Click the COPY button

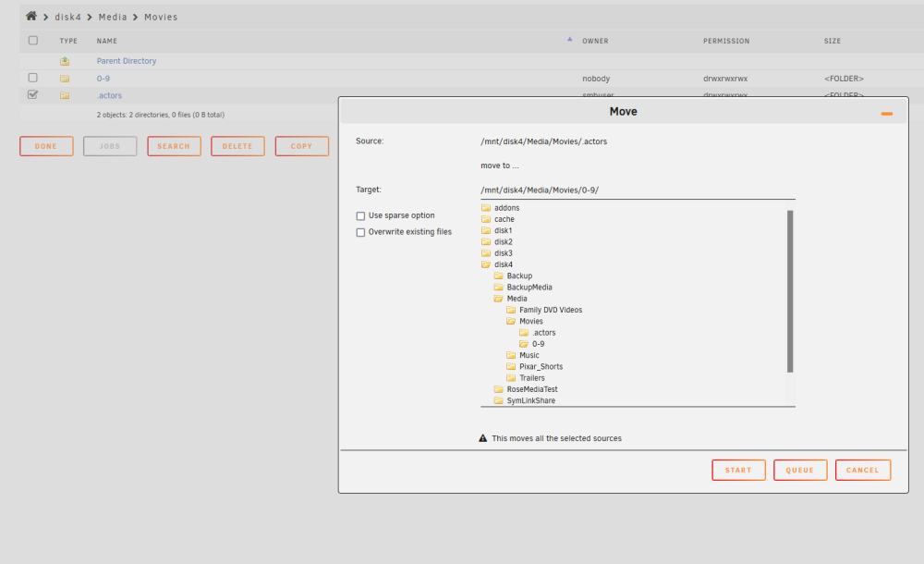tap(302, 146)
